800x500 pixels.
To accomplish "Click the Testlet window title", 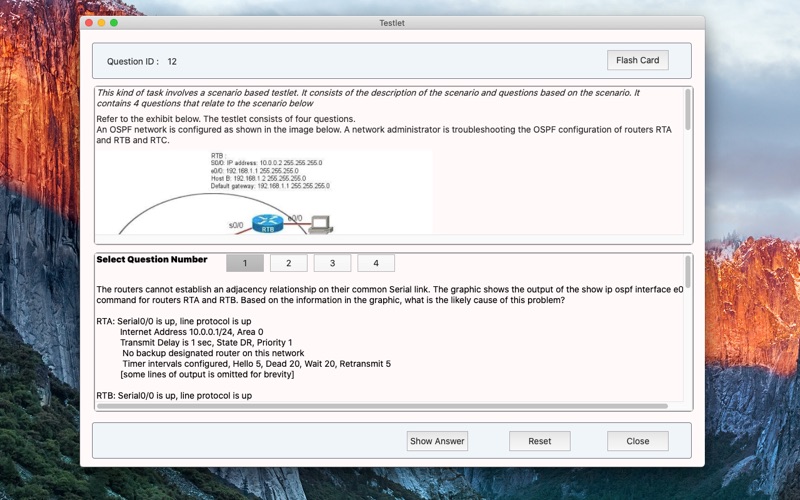I will click(392, 23).
